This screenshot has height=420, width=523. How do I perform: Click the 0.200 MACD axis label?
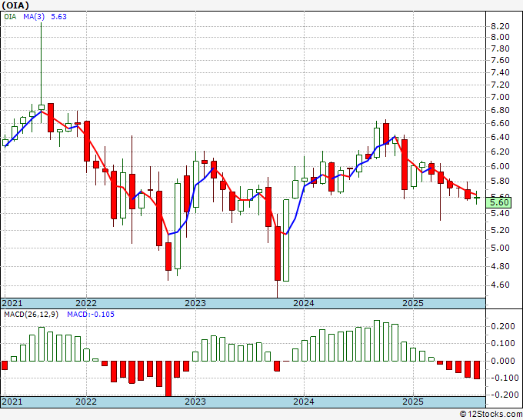click(x=505, y=326)
